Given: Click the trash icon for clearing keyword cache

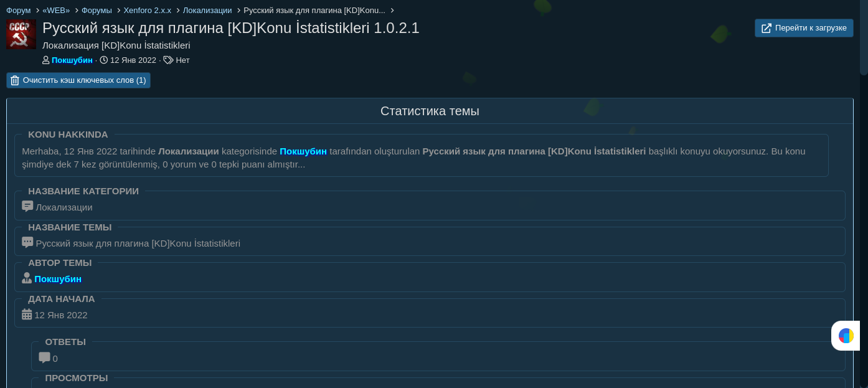Looking at the screenshot, I should 15,80.
